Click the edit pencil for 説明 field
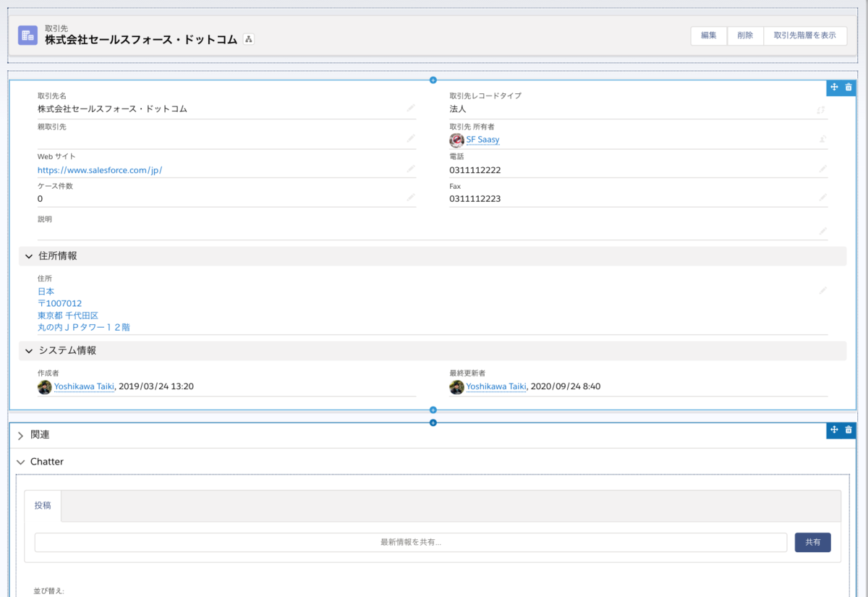Screen dimensions: 868x597 point(822,231)
